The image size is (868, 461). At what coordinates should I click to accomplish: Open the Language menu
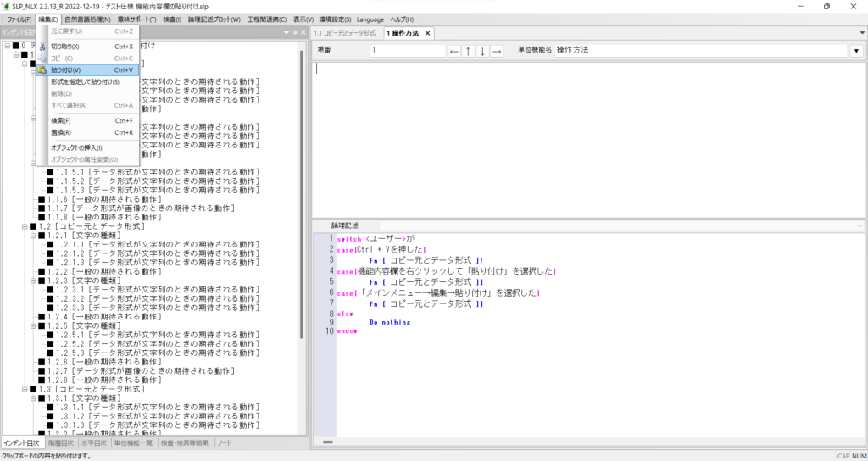coord(370,19)
